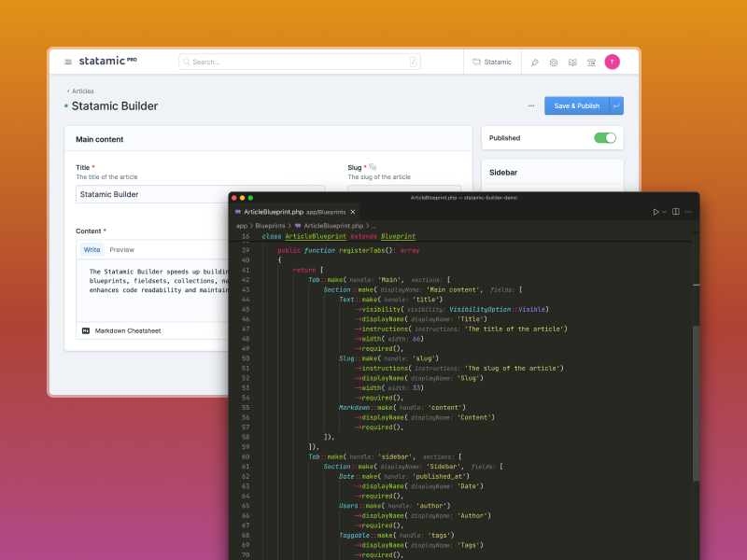
Task: Focus the global Search field in Statamic
Action: [x=300, y=62]
